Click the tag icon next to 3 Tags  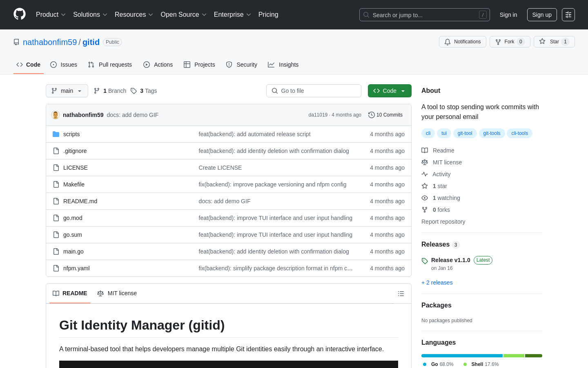[134, 91]
